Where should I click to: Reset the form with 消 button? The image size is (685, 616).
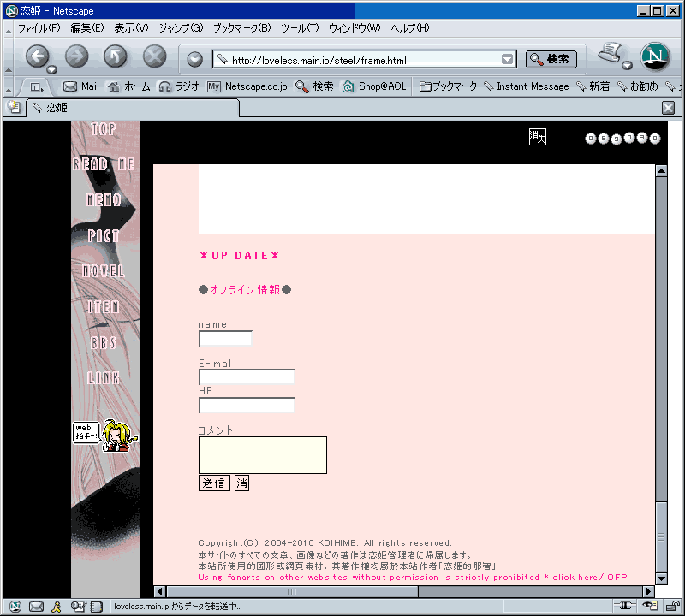pyautogui.click(x=241, y=483)
